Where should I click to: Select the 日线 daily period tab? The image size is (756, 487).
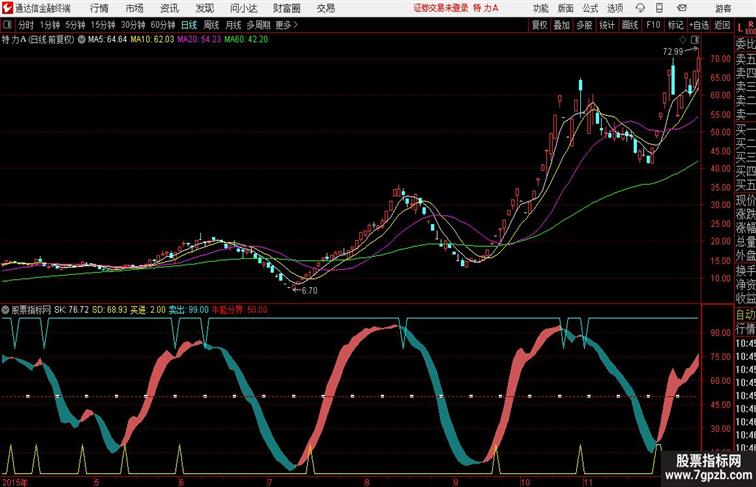189,25
